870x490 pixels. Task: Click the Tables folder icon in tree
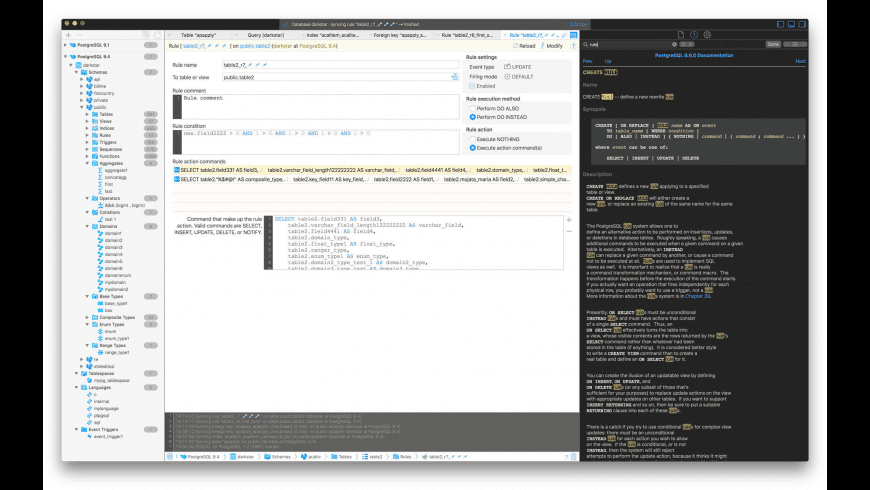[95, 114]
